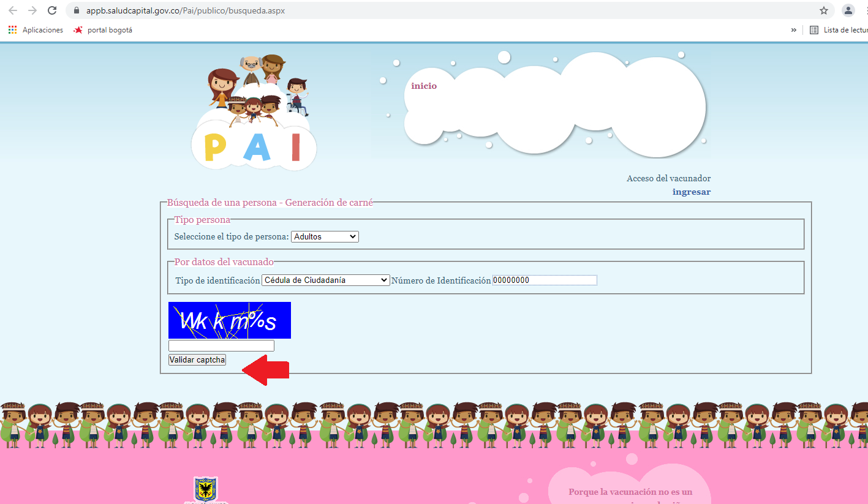Focus the Número de Identificación field
868x504 pixels.
pos(545,280)
